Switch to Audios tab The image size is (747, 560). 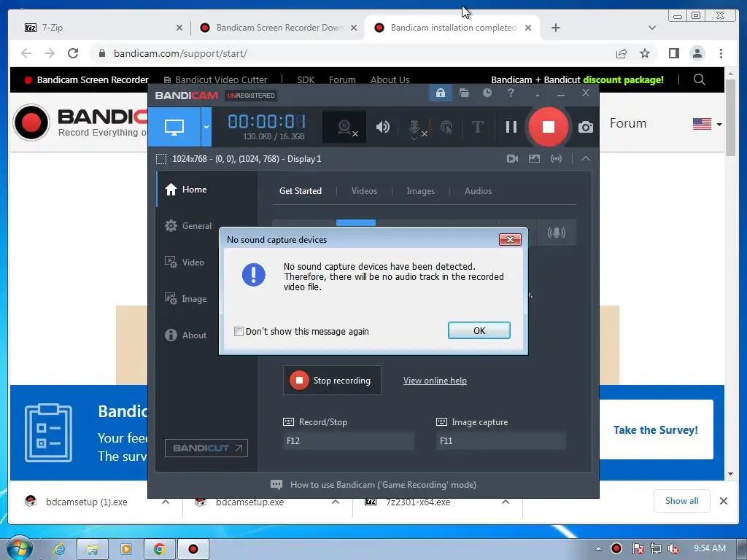[478, 191]
